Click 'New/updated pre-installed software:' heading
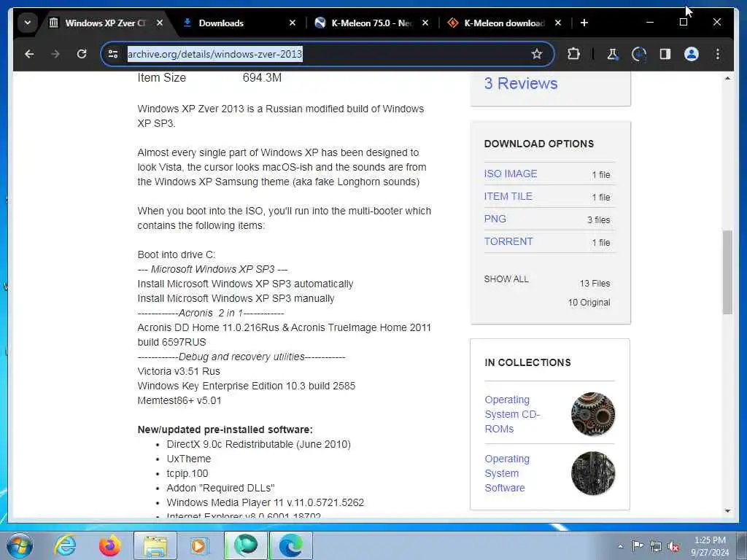This screenshot has width=747, height=560. pos(225,429)
